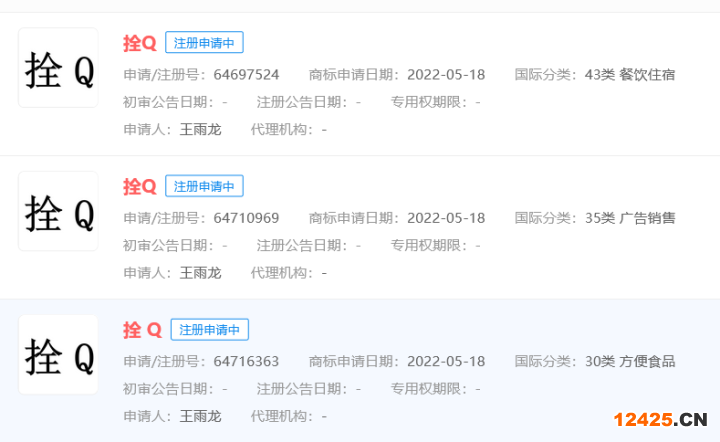The width and height of the screenshot is (720, 442).
Task: Select the 拴Q logo thumbnail for registration 64716363
Action: [x=58, y=355]
